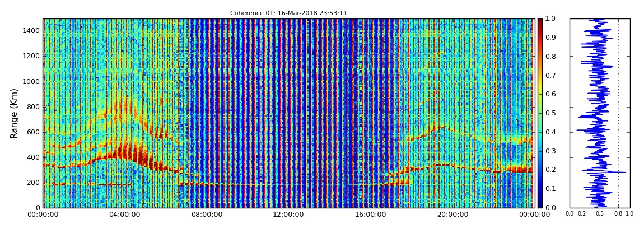Click the 0.8 colorbar label
Screen dimensions: 644x228
[x=549, y=57]
